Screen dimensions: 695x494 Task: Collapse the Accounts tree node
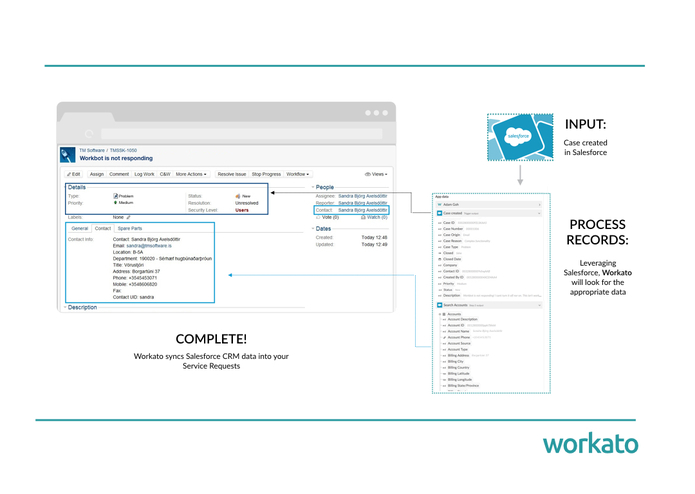(440, 314)
